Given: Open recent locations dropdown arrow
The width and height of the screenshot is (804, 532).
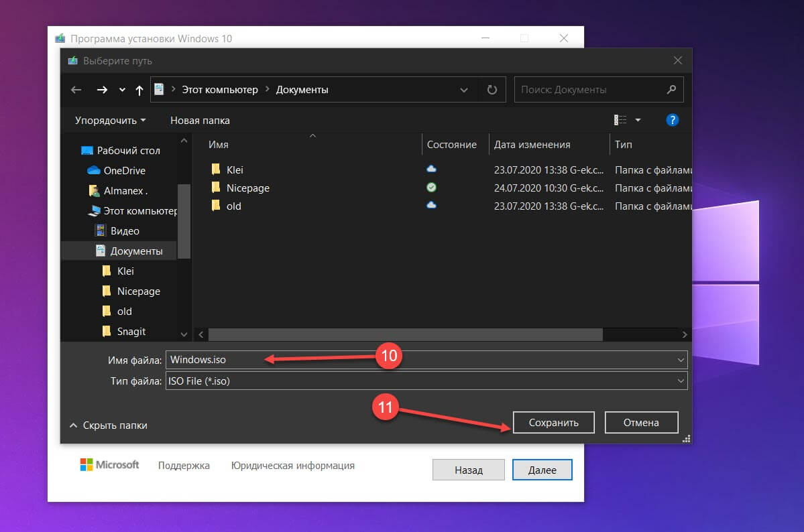Looking at the screenshot, I should [x=122, y=90].
